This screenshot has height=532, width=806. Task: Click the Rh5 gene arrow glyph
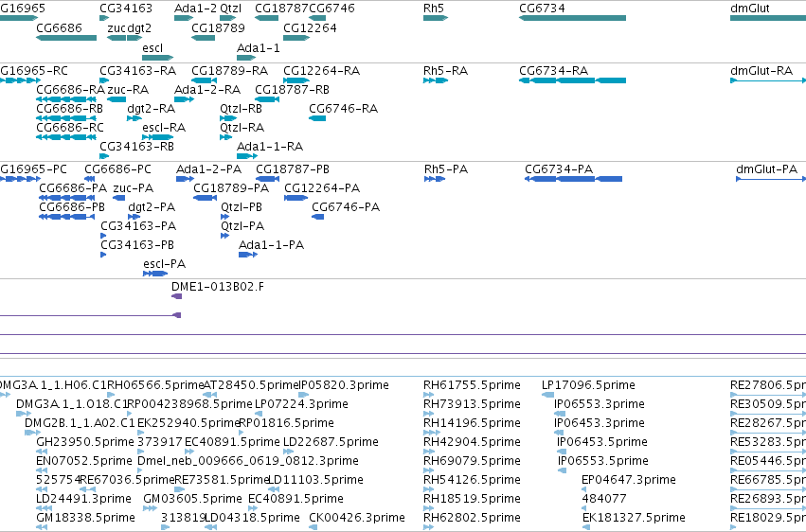436,18
